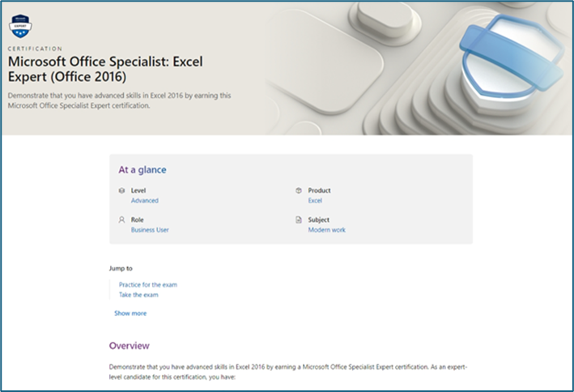Click the Role person icon
Image resolution: width=574 pixels, height=392 pixels.
[122, 219]
